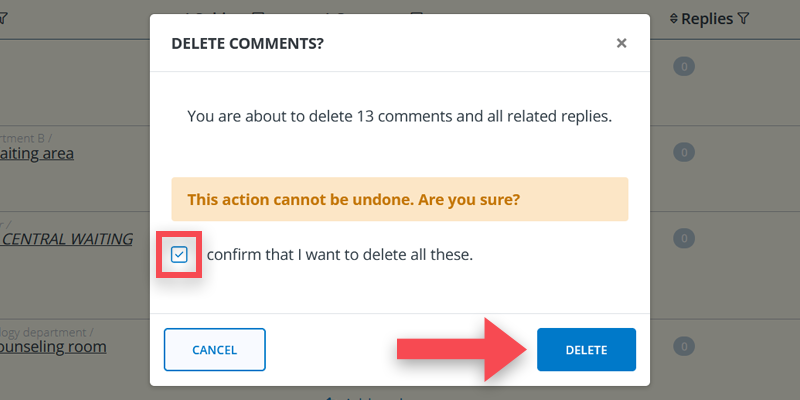This screenshot has height=400, width=800.
Task: Click the topmost reply count badge
Action: [x=683, y=67]
